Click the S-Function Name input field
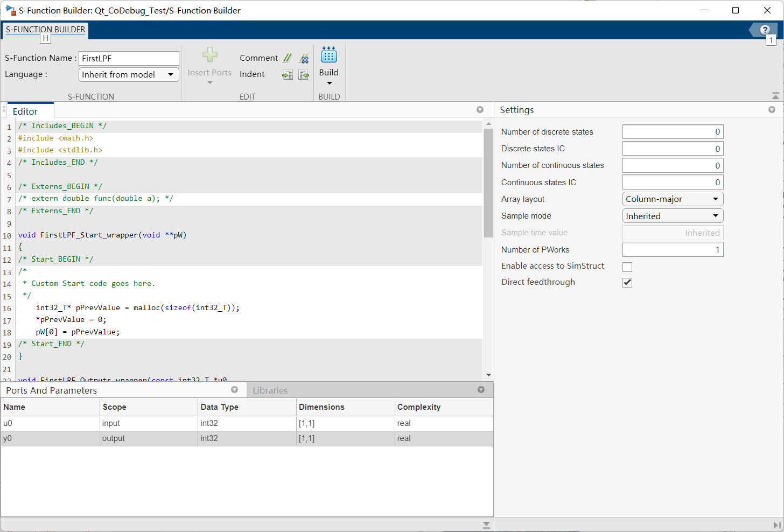Viewport: 784px width, 532px height. coord(129,58)
